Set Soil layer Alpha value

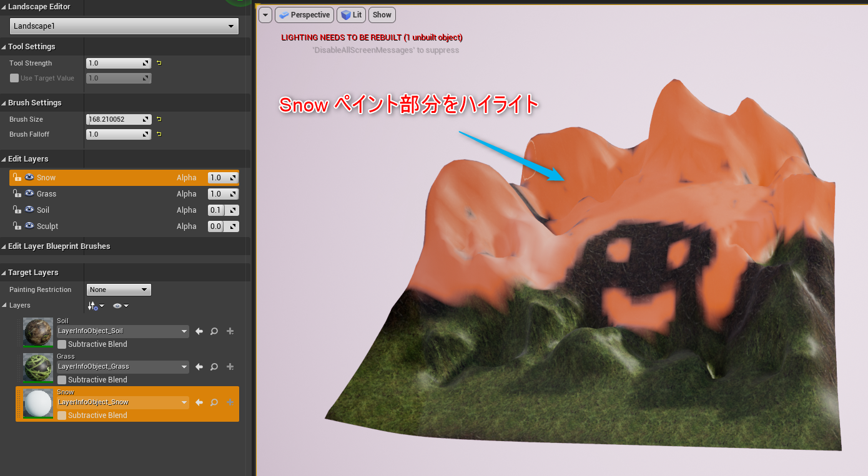pyautogui.click(x=223, y=210)
